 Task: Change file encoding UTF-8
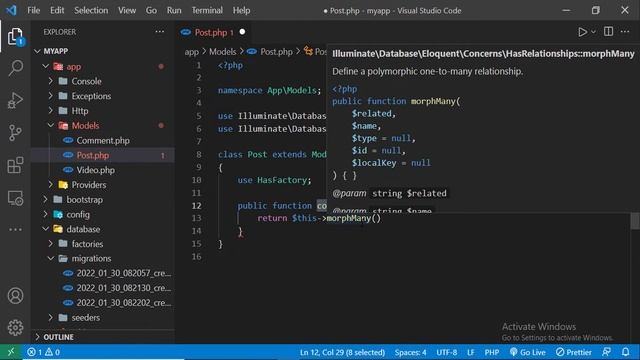[447, 352]
